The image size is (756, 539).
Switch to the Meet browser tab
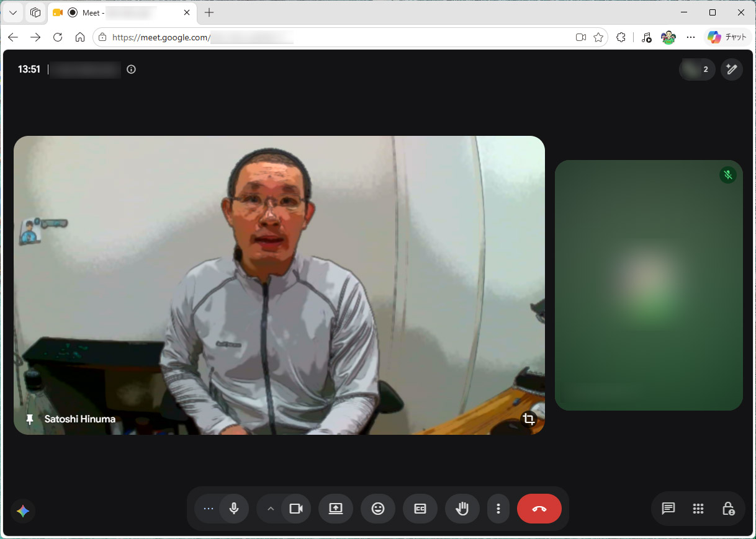(122, 12)
